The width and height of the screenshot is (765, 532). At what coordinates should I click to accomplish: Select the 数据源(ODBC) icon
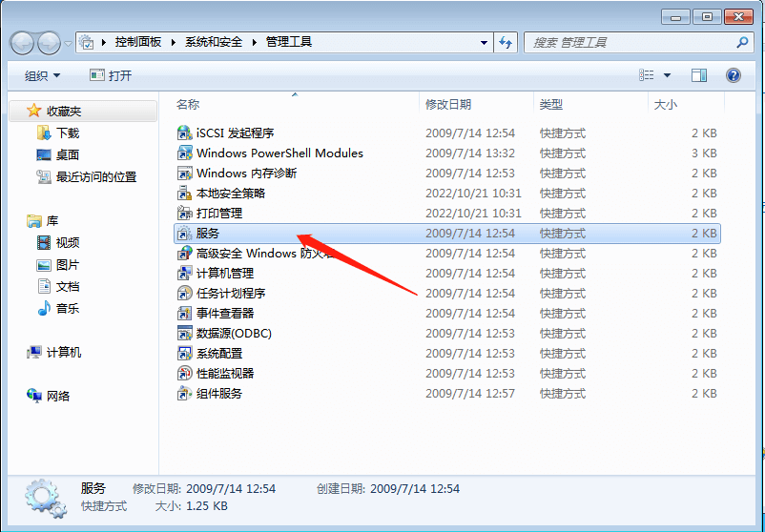184,333
